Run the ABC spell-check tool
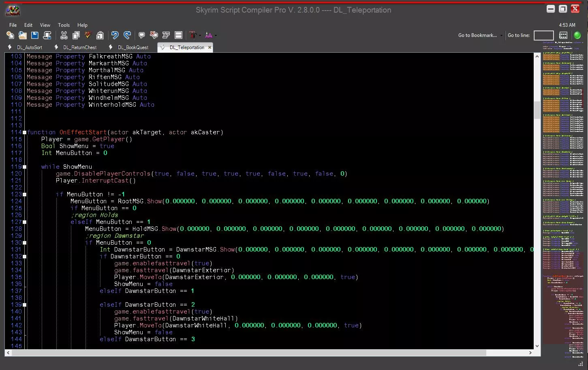Viewport: 588px width, 370px height. (x=88, y=35)
